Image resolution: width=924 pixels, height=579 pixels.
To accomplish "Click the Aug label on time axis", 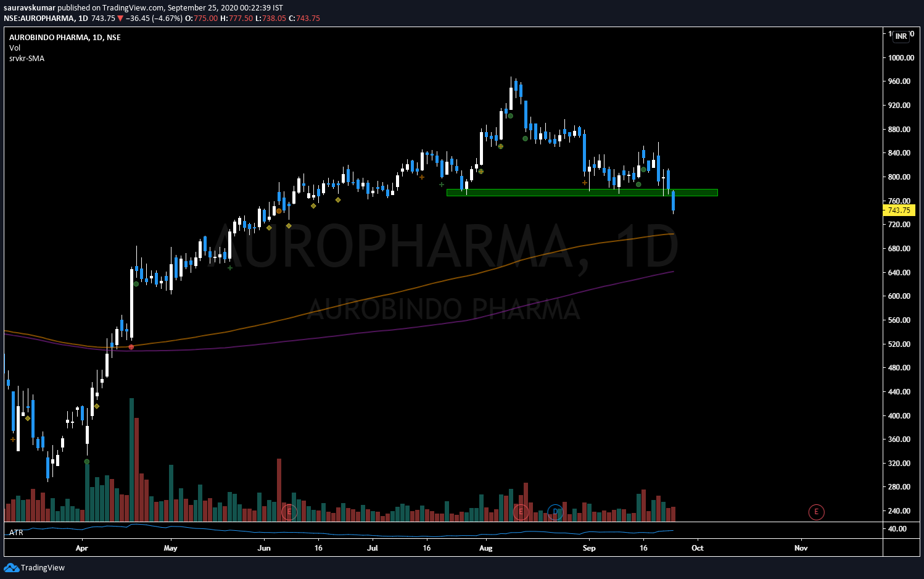I will [x=485, y=548].
